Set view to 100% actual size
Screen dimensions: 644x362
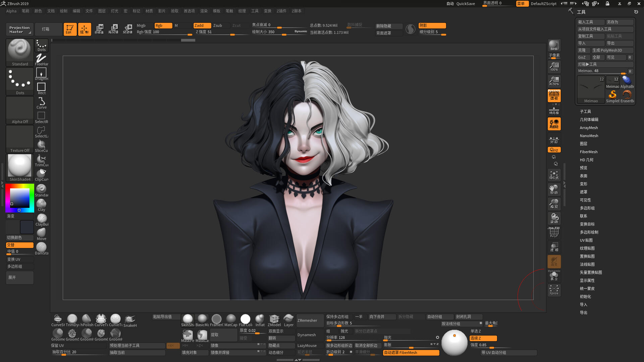(554, 66)
